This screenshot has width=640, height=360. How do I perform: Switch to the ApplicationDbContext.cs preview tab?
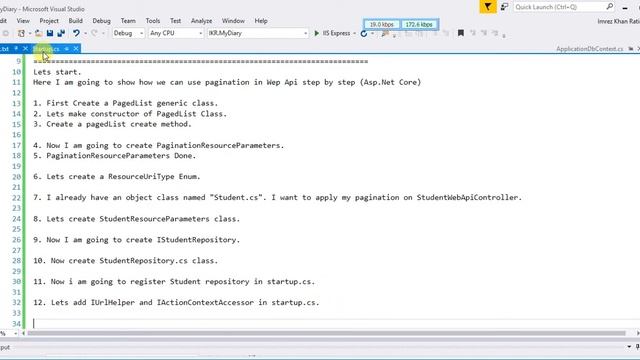(x=589, y=49)
